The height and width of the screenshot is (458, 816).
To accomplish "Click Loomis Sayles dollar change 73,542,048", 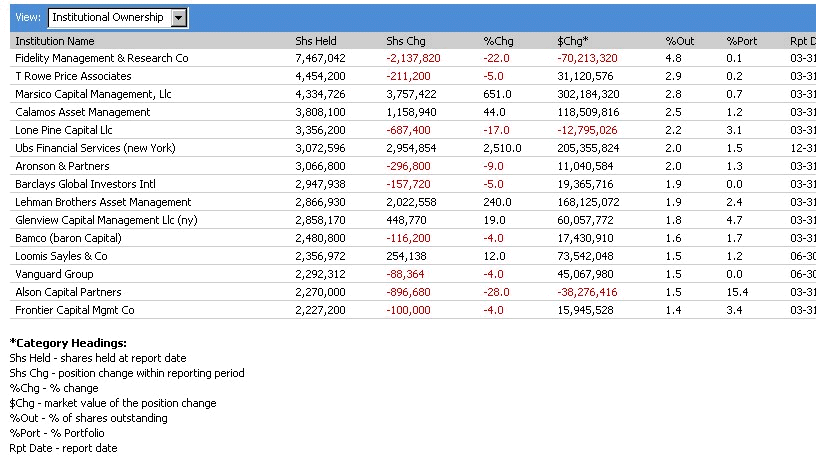I will [585, 256].
